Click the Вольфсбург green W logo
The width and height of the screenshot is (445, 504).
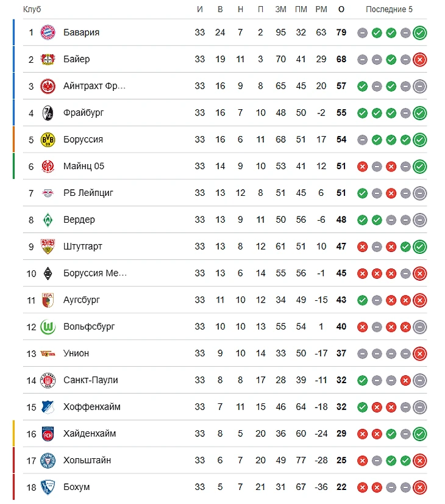(x=48, y=327)
